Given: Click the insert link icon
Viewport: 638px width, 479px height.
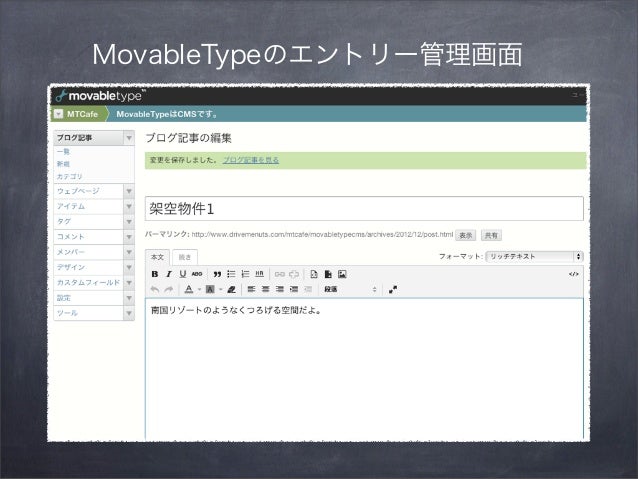Looking at the screenshot, I should click(x=280, y=274).
